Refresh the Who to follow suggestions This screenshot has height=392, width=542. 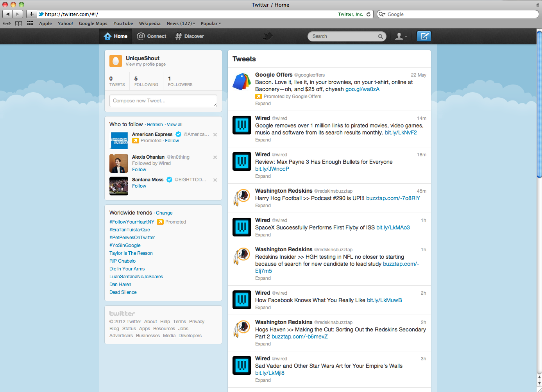pos(155,124)
